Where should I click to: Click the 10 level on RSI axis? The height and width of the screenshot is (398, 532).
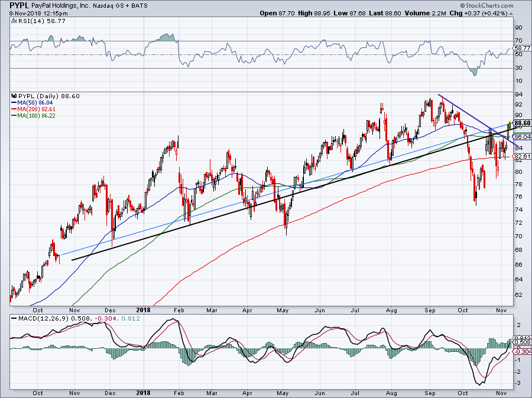[x=519, y=81]
